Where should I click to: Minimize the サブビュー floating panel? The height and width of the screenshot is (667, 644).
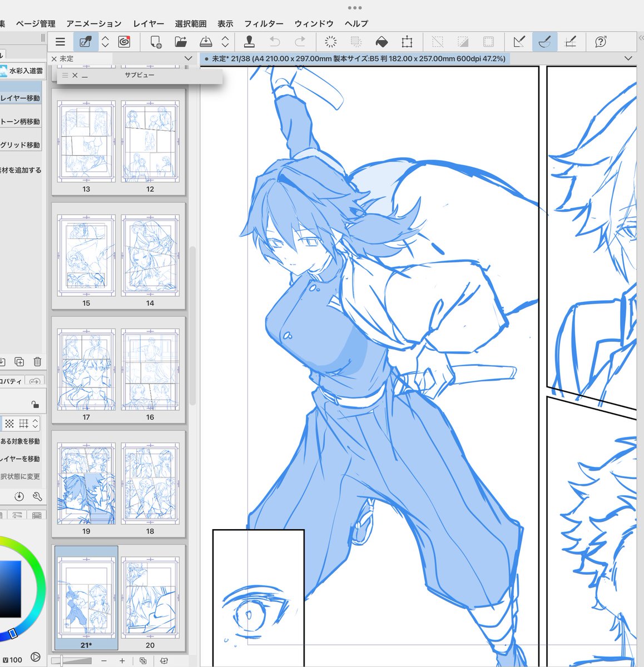pyautogui.click(x=85, y=76)
